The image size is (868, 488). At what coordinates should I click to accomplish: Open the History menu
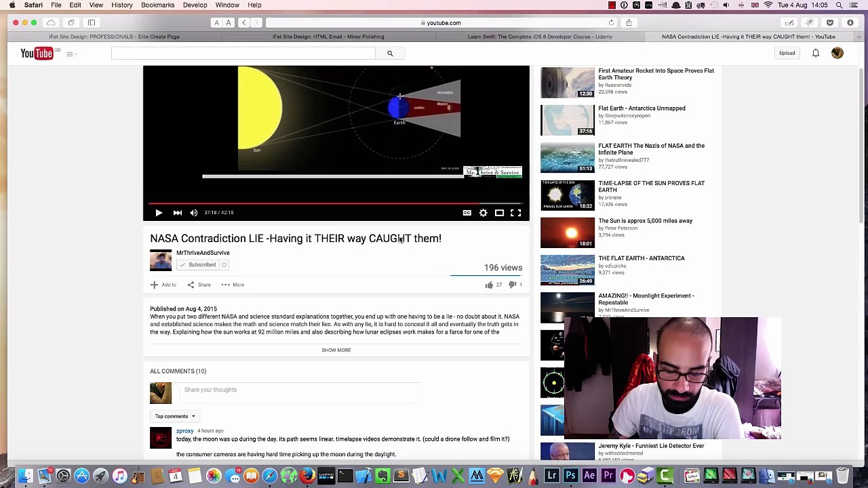pyautogui.click(x=122, y=5)
